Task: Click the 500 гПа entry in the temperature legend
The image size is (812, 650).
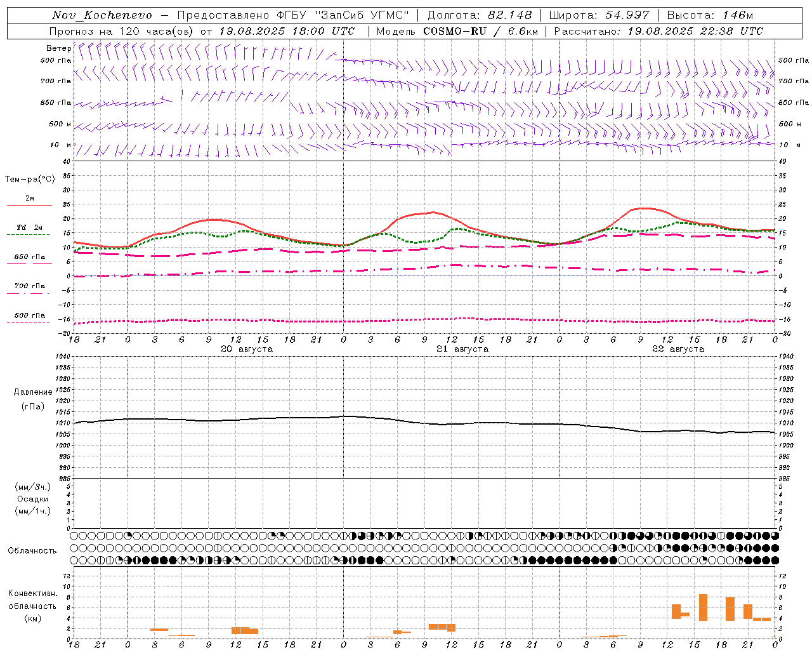Action: (30, 315)
